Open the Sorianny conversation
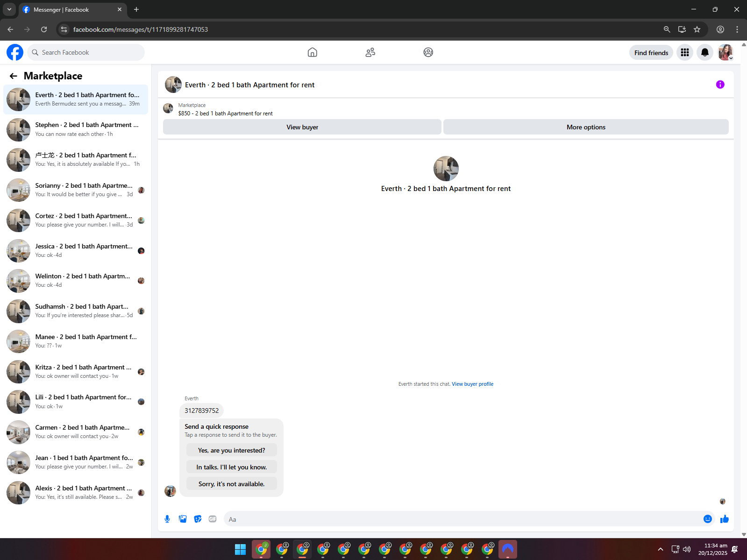 coord(76,190)
